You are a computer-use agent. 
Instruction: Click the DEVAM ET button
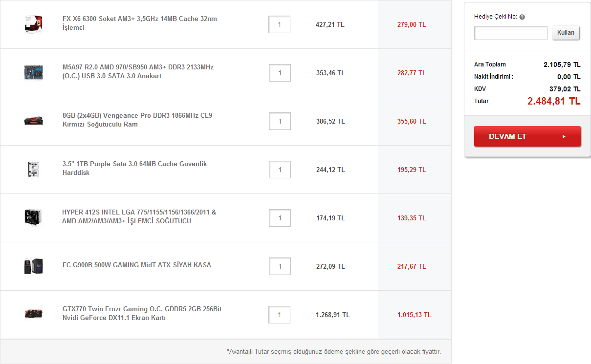point(527,136)
